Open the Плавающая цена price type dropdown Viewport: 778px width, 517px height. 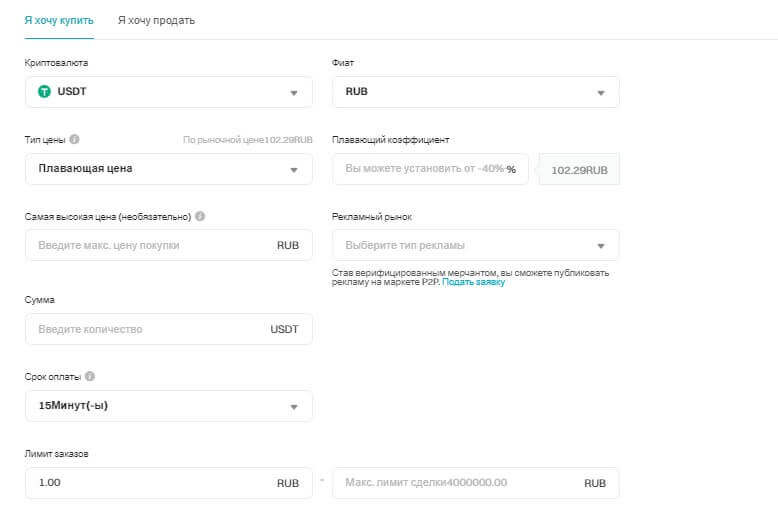point(168,169)
